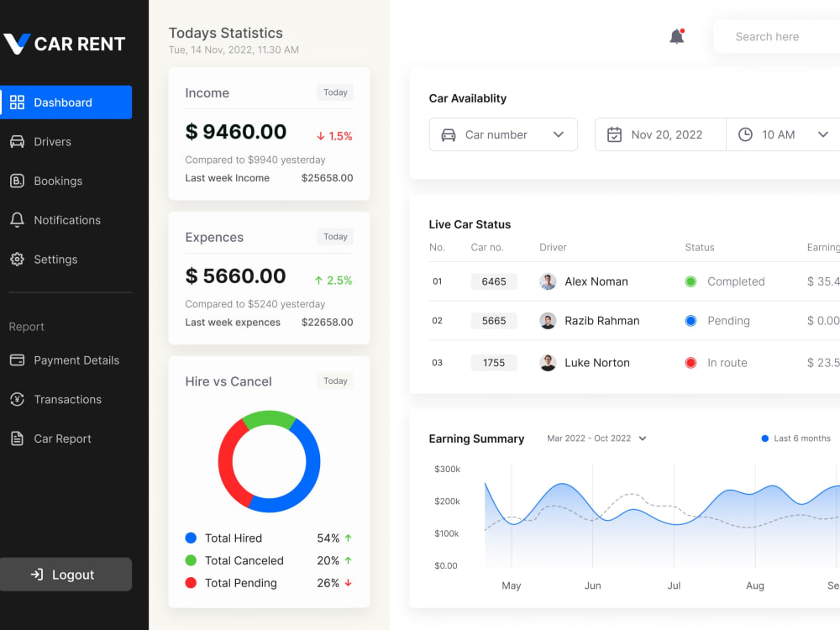This screenshot has height=630, width=840.
Task: Click the Car Rent logo icon
Action: tap(17, 44)
